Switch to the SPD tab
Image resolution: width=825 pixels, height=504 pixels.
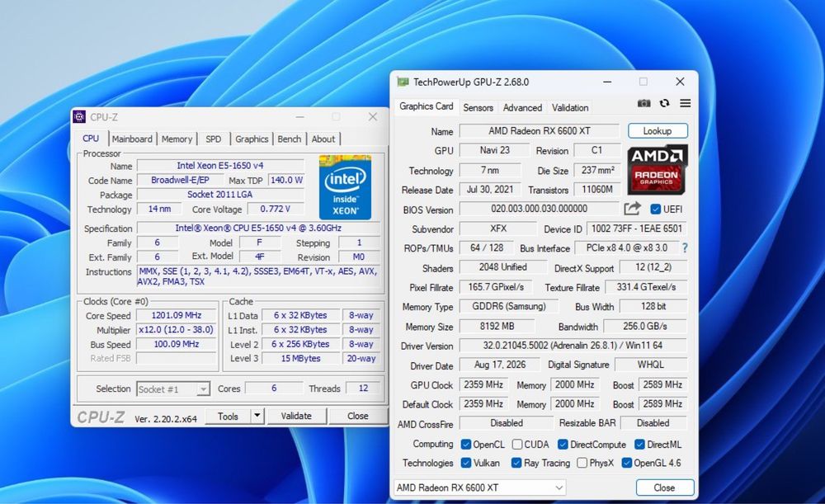[x=213, y=139]
